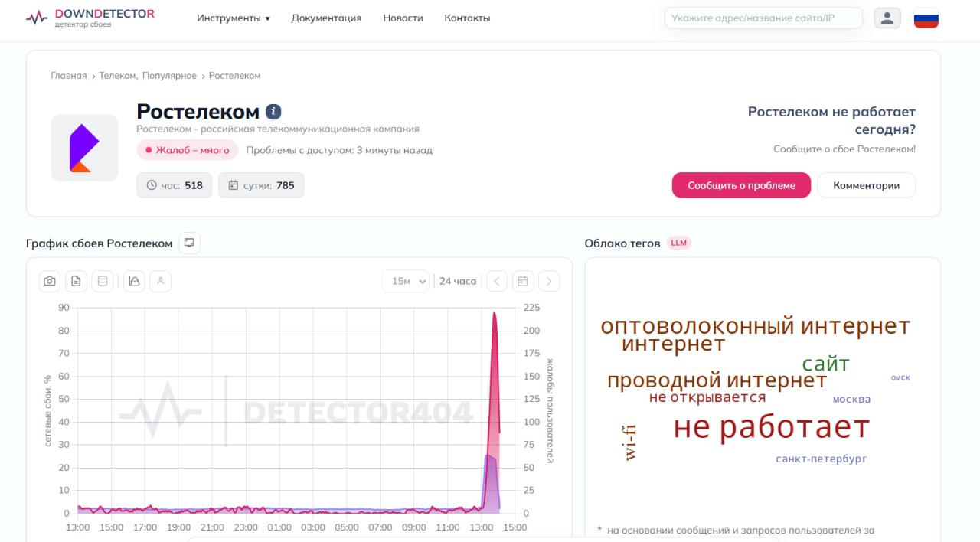Click tag 'оптоволоконный интернет'

[x=755, y=326]
